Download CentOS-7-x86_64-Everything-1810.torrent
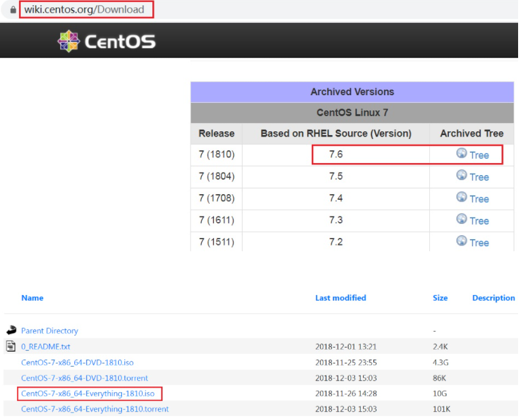The image size is (520, 420). (x=95, y=409)
